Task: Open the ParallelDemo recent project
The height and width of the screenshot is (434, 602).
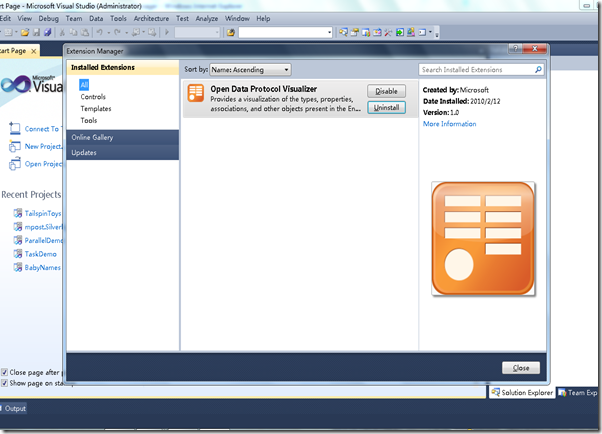Action: [43, 240]
